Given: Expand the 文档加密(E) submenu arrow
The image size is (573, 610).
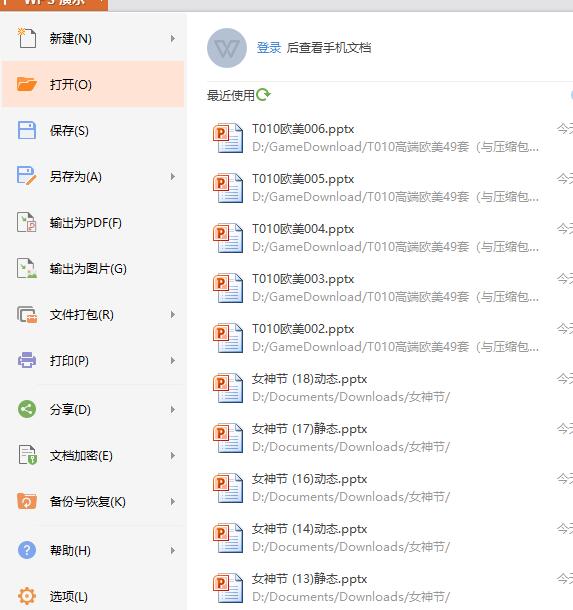Looking at the screenshot, I should point(173,455).
